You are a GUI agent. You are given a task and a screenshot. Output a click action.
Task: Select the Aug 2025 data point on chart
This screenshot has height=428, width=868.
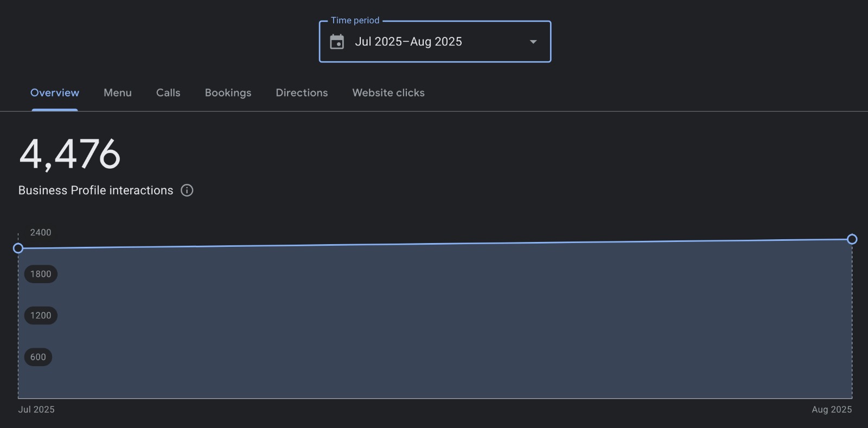pos(852,239)
